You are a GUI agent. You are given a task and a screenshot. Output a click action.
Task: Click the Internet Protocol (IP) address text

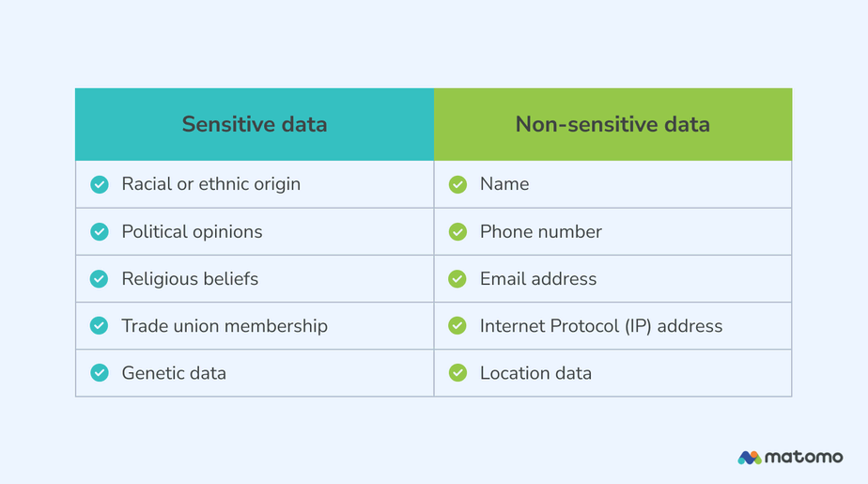[x=601, y=326]
